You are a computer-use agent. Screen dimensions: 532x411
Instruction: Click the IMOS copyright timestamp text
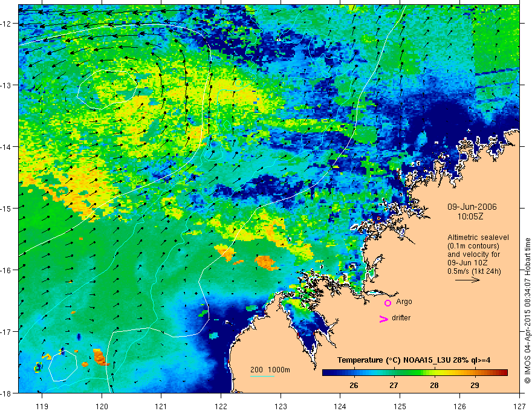coord(527,311)
